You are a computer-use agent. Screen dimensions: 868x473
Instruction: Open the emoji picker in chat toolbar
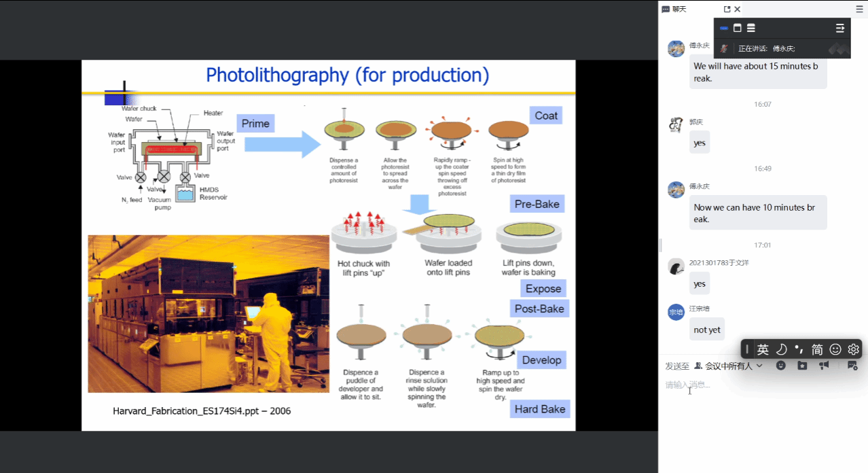click(x=781, y=366)
